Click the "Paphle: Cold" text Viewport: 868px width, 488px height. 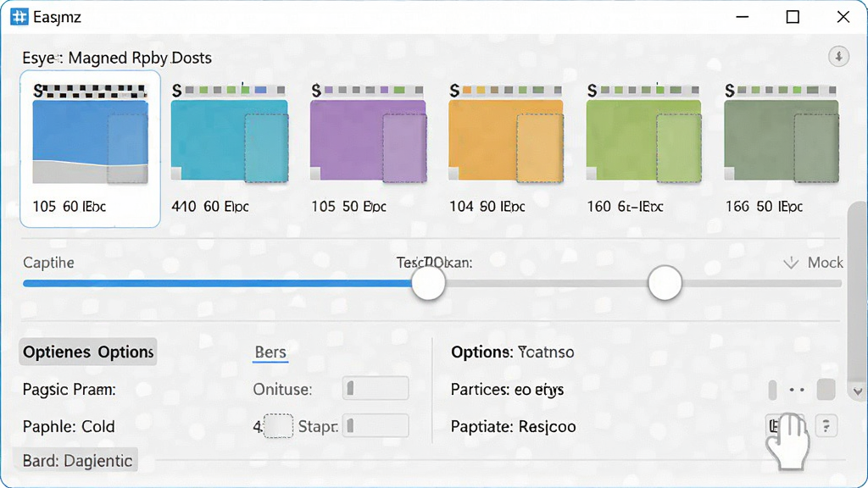point(69,427)
